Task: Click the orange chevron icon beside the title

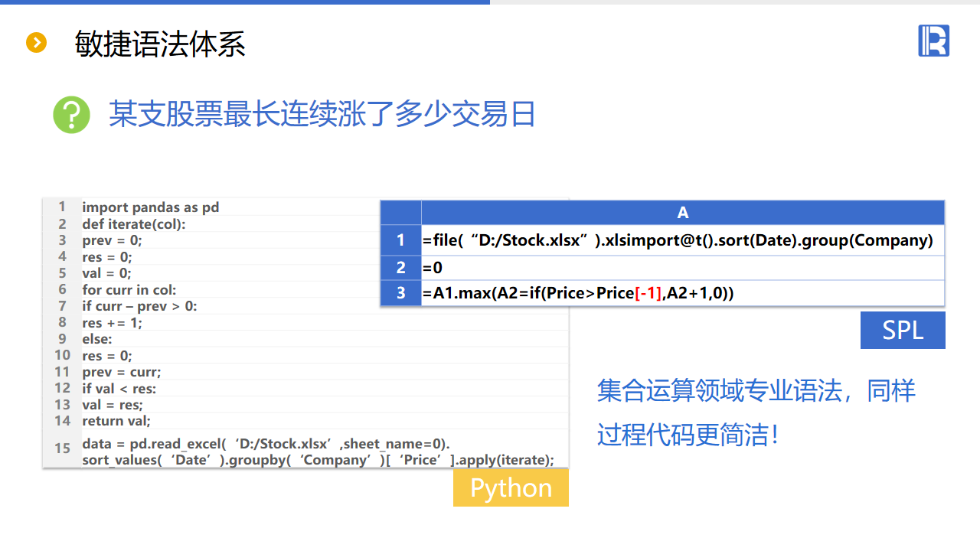Action: [x=37, y=43]
